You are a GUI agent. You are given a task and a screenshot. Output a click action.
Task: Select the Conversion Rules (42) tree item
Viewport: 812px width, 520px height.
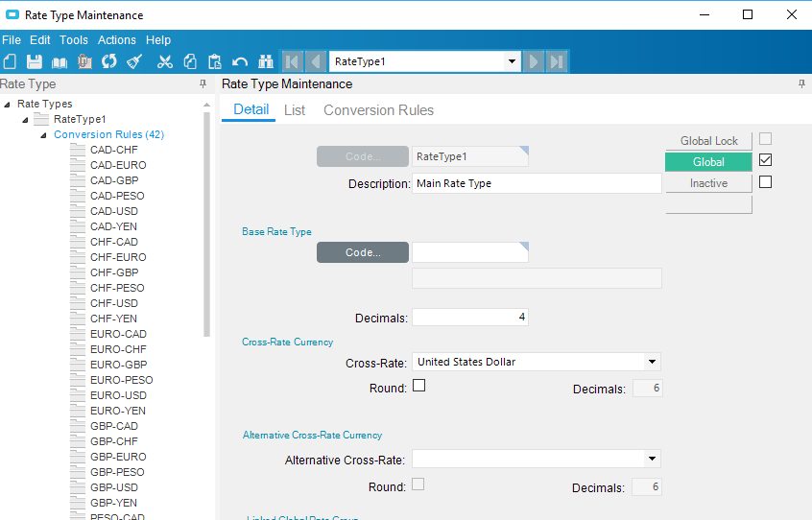108,134
